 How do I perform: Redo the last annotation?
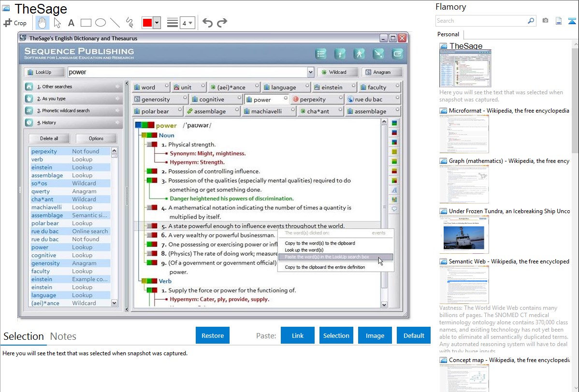coord(222,23)
